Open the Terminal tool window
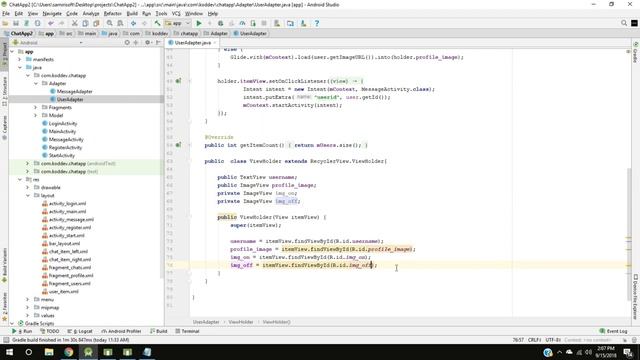The width and height of the screenshot is (640, 360). 187,331
